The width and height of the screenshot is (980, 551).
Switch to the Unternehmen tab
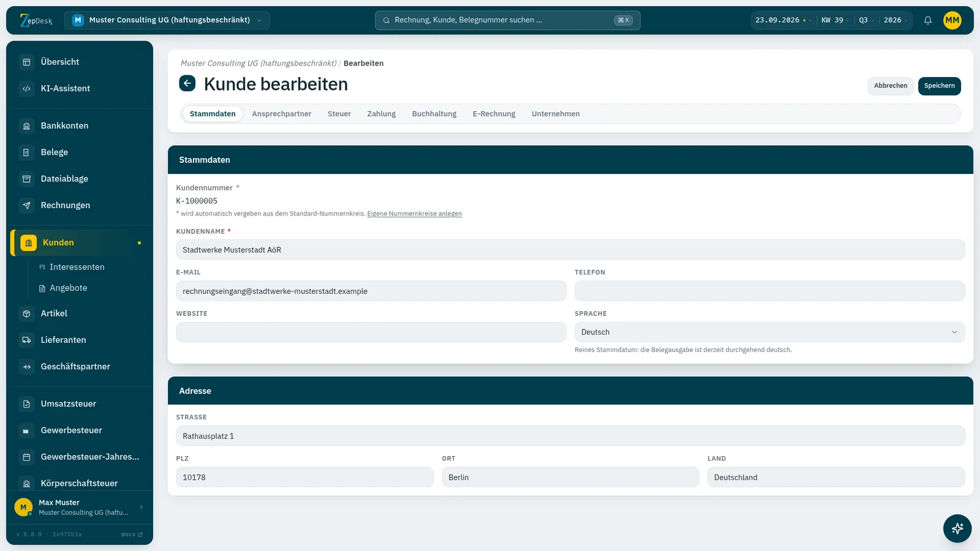pos(556,114)
